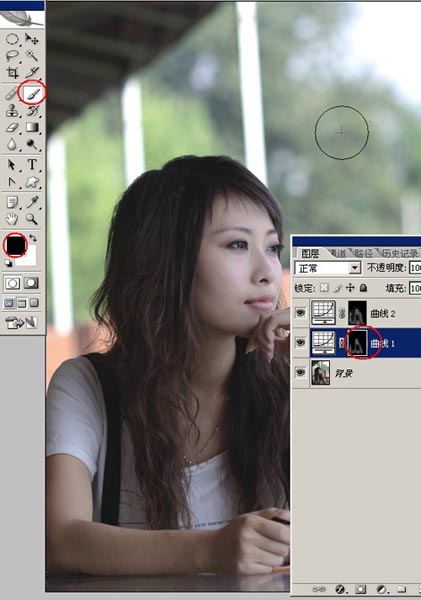Reset to default black and white colors
Viewport: 421px width, 600px height.
[8, 263]
